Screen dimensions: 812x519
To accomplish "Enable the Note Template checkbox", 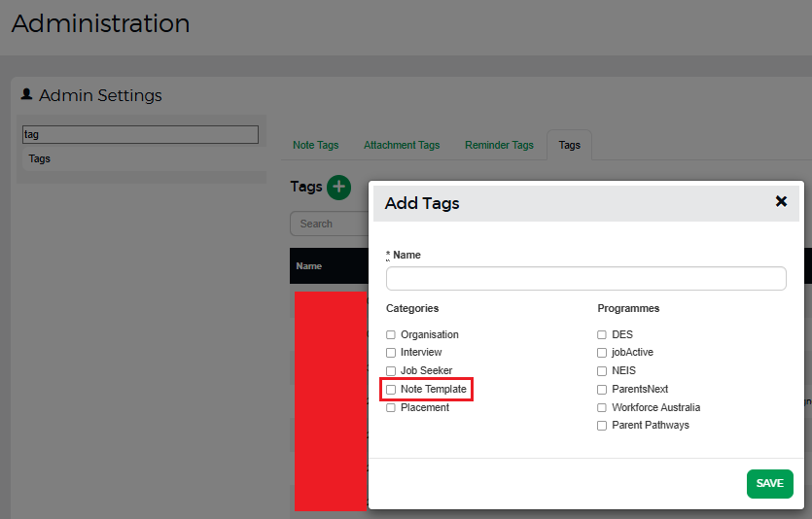I will click(391, 389).
